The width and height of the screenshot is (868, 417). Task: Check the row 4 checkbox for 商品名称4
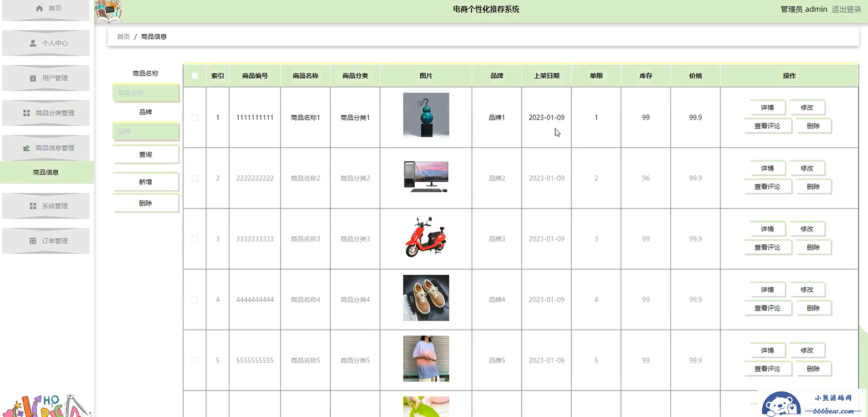tap(195, 300)
